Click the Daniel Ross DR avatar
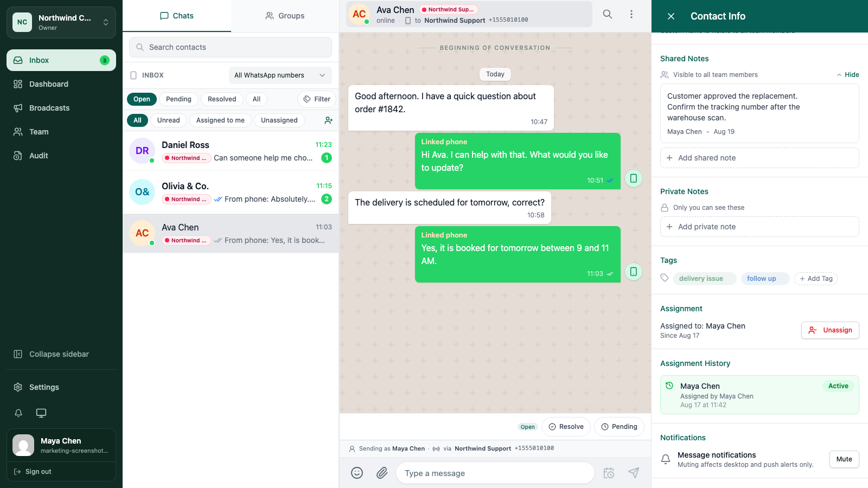The width and height of the screenshot is (868, 488). click(x=142, y=151)
